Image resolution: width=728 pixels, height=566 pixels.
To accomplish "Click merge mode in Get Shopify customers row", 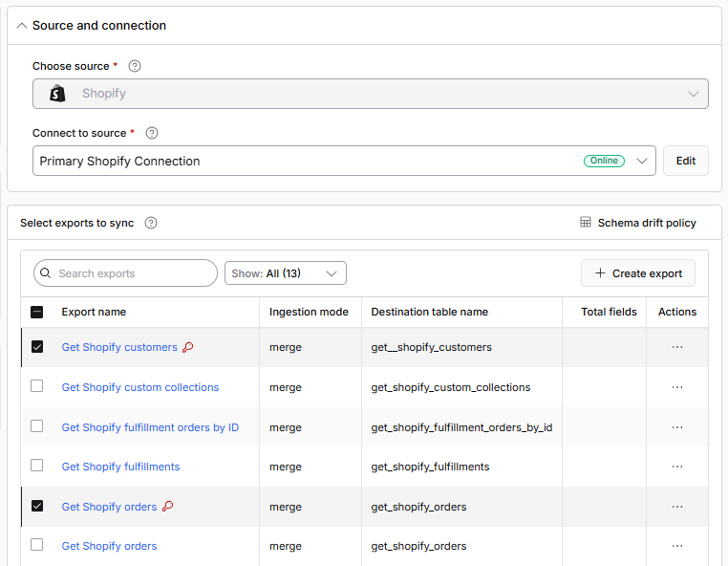I will click(286, 347).
